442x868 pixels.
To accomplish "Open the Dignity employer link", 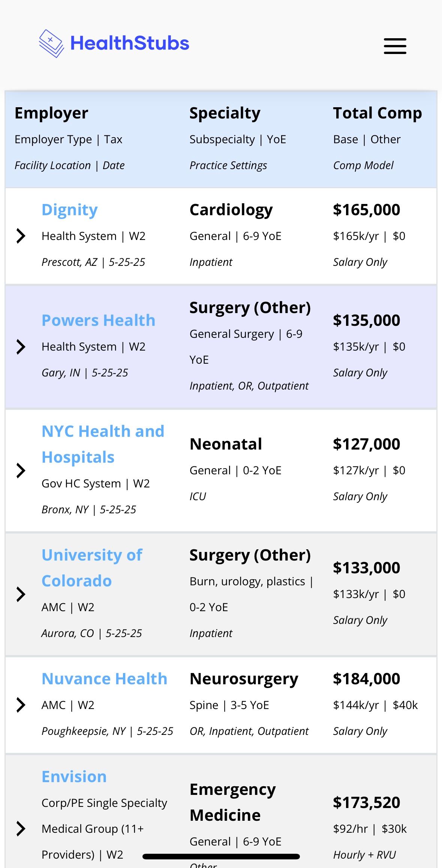I will (x=70, y=210).
